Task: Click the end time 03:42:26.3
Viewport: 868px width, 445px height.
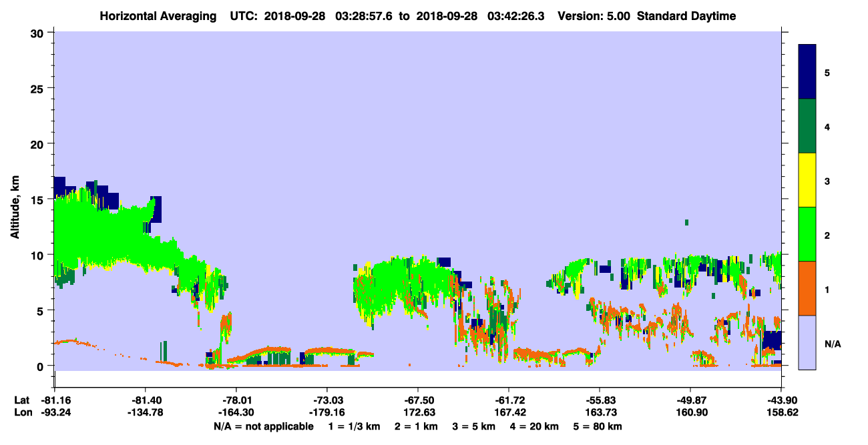Action: pyautogui.click(x=517, y=16)
